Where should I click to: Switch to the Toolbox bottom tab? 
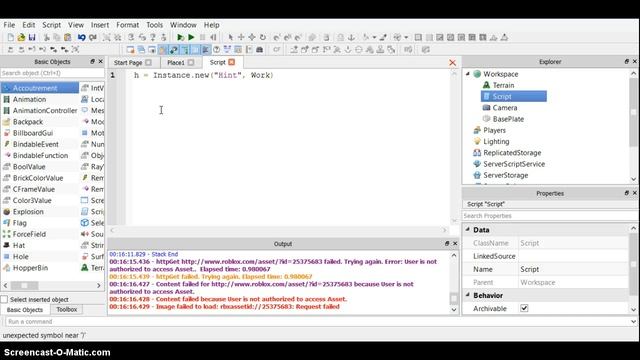click(x=67, y=309)
